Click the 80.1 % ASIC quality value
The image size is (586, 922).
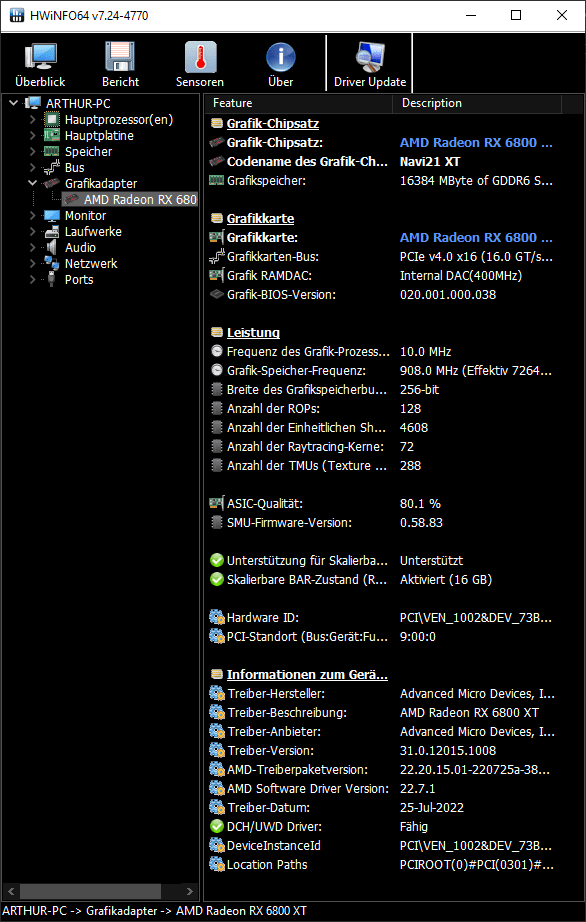[x=420, y=504]
